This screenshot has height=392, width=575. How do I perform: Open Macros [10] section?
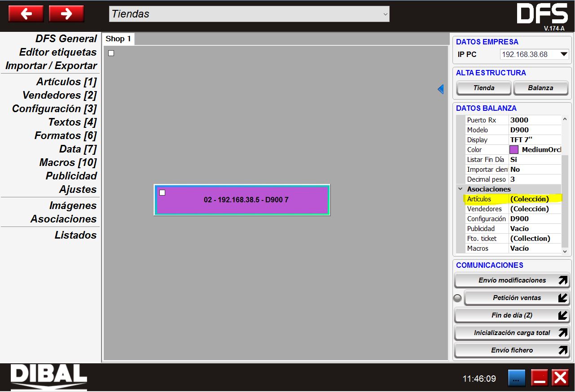pos(68,162)
